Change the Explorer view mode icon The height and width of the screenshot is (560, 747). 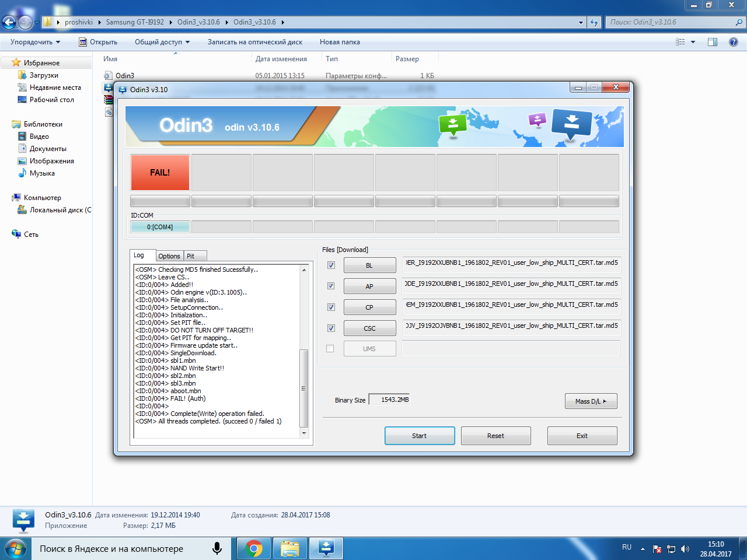[x=680, y=42]
